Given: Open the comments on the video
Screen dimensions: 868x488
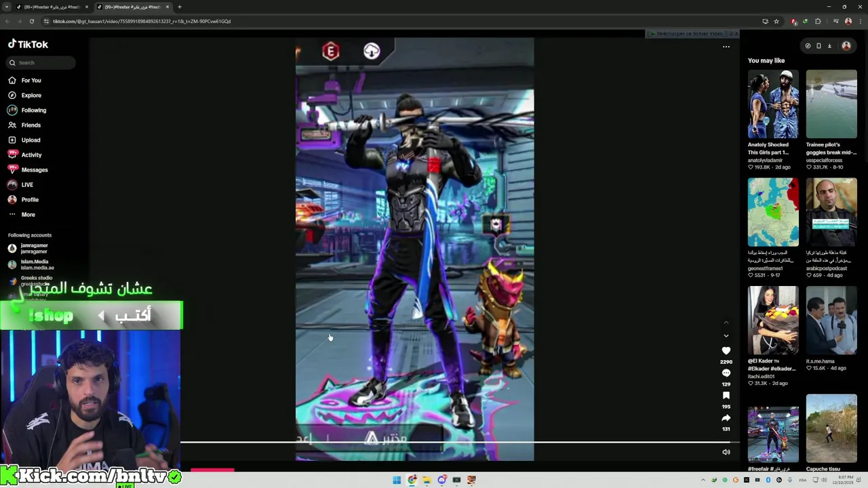Looking at the screenshot, I should 726,373.
